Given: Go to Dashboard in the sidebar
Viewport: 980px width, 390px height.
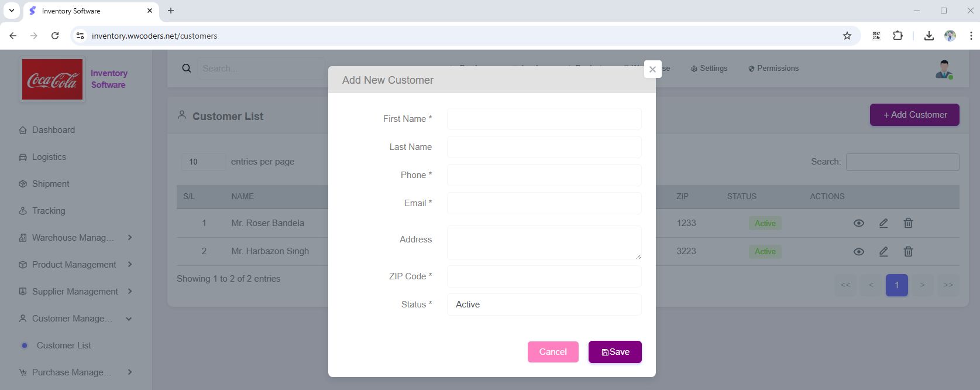Looking at the screenshot, I should pos(53,130).
